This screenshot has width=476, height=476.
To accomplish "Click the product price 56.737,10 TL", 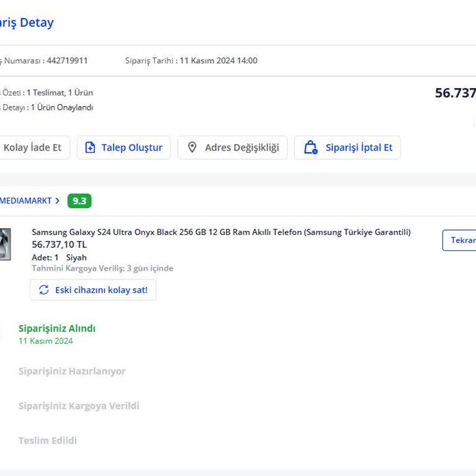I will click(59, 245).
